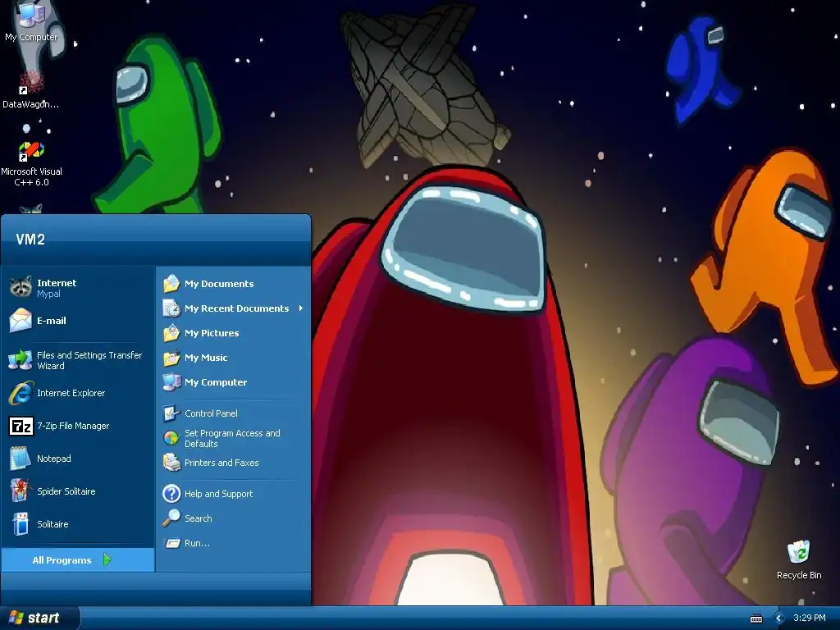Screen dimensions: 840x630
Task: Click My Documents label text
Action: (219, 284)
